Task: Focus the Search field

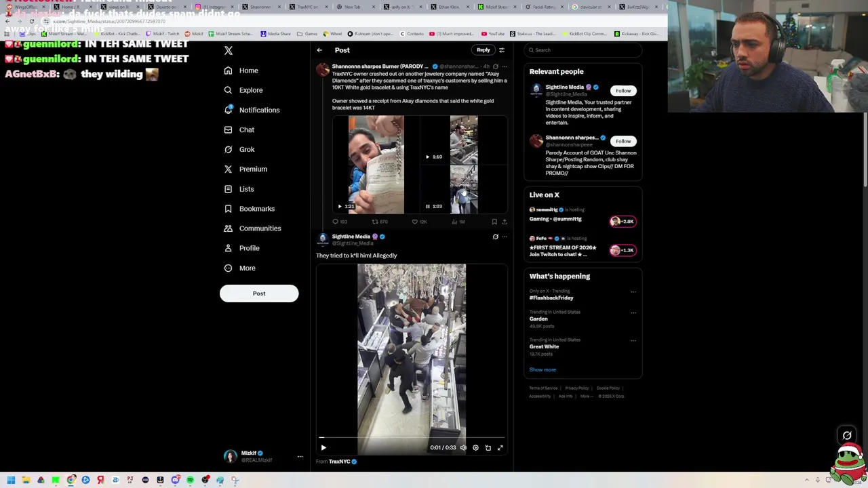Action: click(583, 50)
